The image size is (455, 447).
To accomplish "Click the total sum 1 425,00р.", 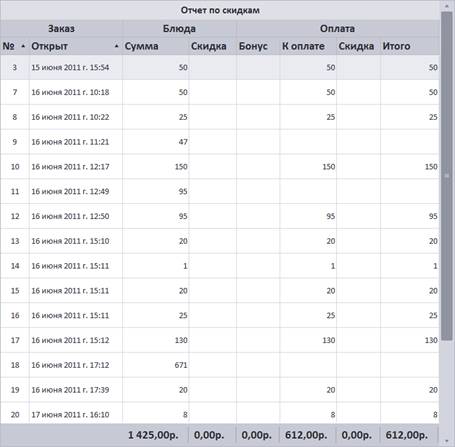I will click(x=153, y=435).
